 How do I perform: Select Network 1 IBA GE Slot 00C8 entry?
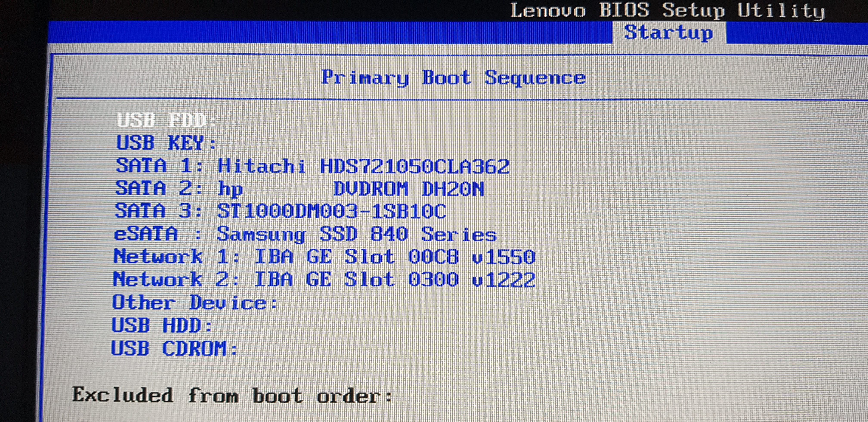(324, 256)
